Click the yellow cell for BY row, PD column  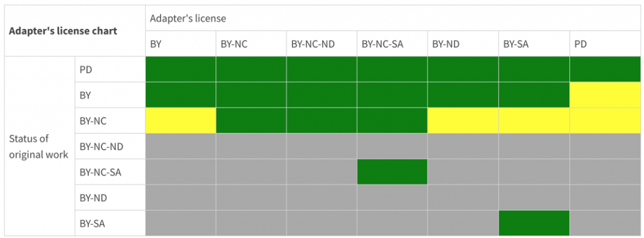605,95
